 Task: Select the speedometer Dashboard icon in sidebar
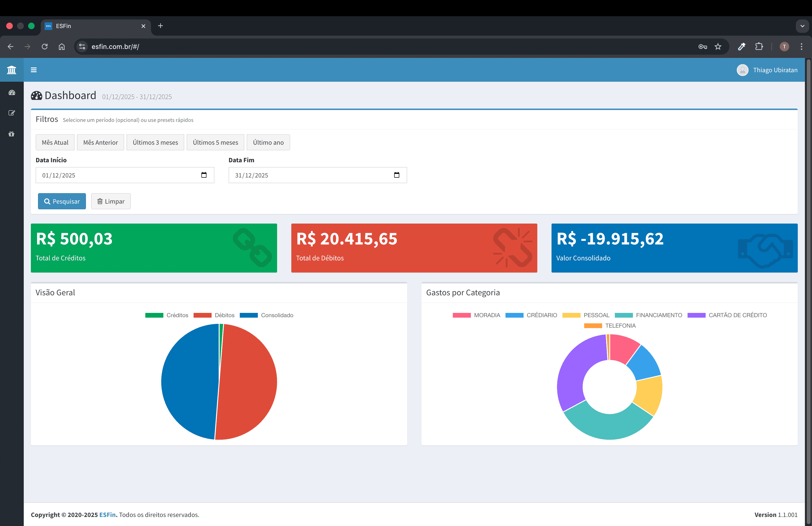(x=11, y=92)
